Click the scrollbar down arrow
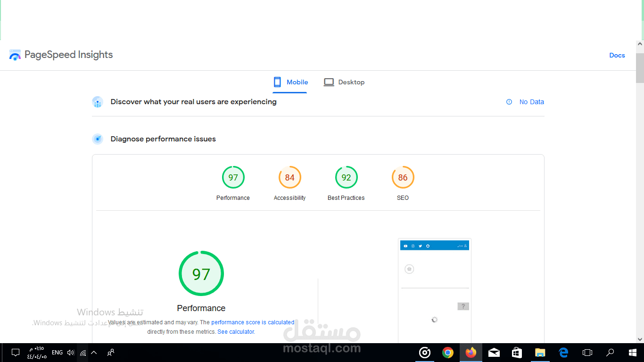644x362 pixels. coord(640,339)
